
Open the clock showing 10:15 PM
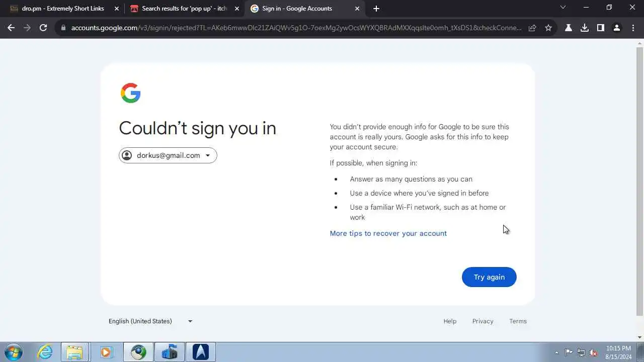(x=618, y=352)
